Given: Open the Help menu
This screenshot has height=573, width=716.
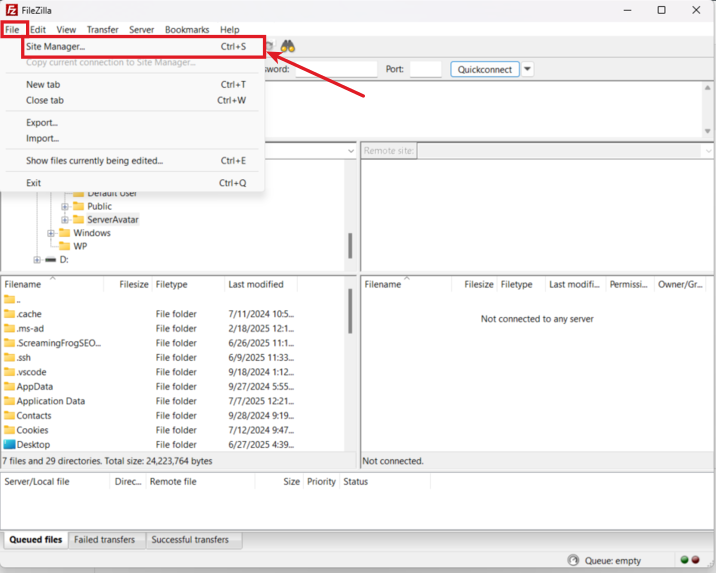Looking at the screenshot, I should [x=230, y=30].
